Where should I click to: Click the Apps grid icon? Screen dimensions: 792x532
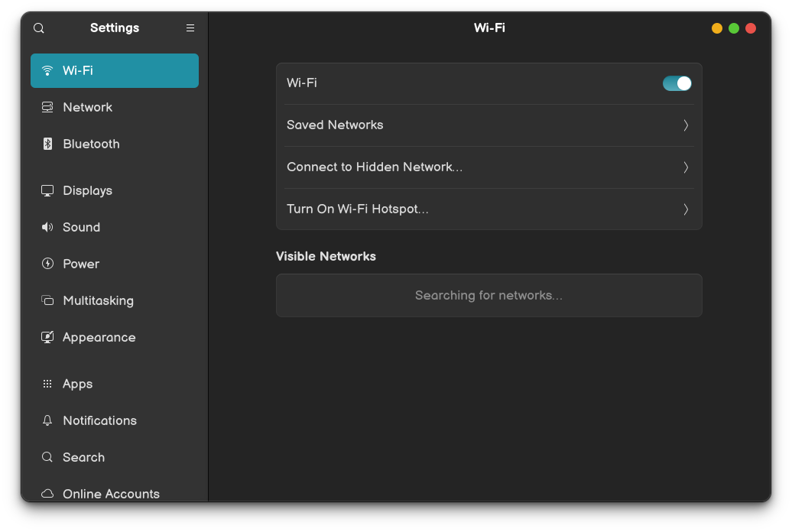[x=47, y=384]
